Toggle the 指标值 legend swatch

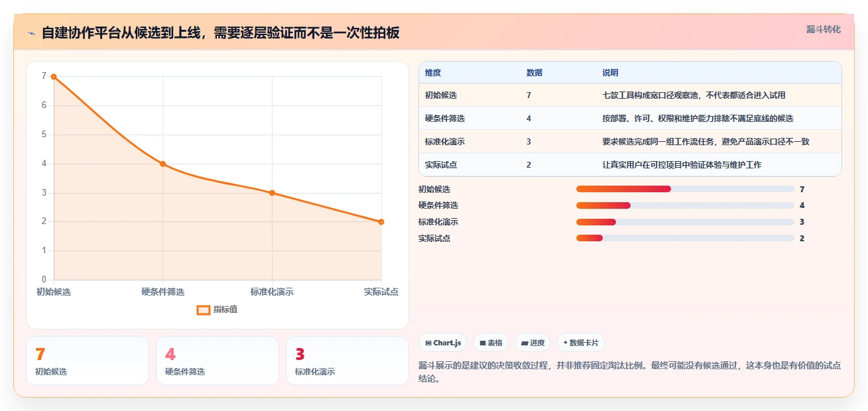(204, 310)
